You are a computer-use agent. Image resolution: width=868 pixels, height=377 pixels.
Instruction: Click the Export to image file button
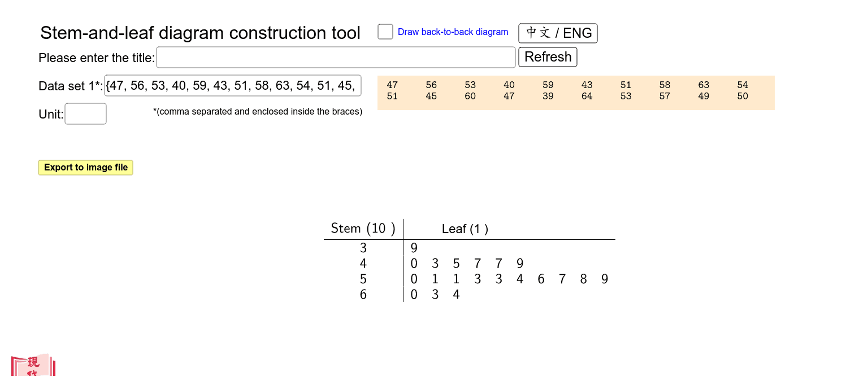(86, 168)
